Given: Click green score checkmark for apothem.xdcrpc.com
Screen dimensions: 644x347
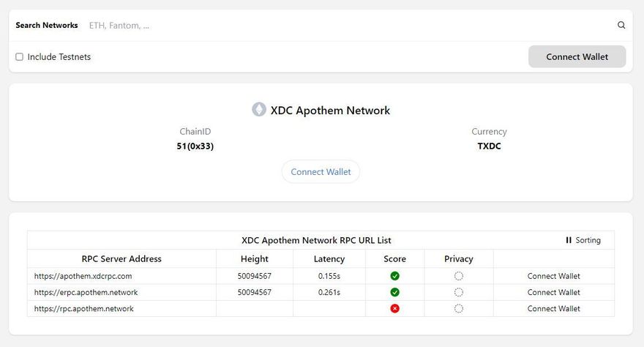Looking at the screenshot, I should (394, 276).
